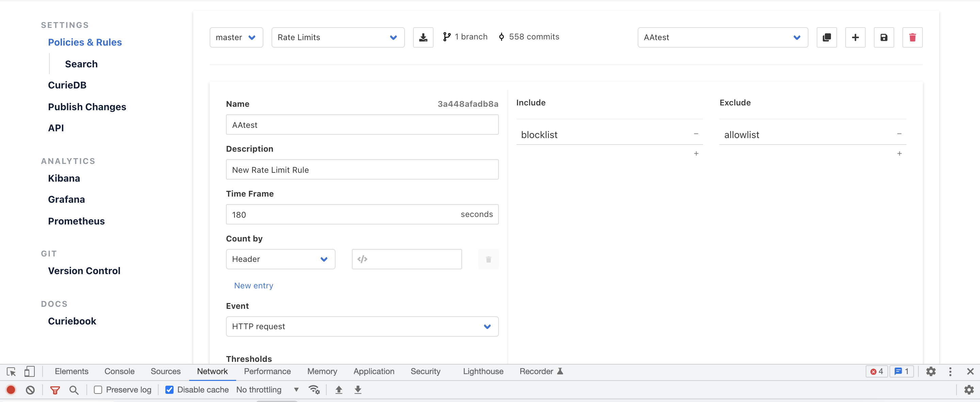Image resolution: width=980 pixels, height=402 pixels.
Task: Enable the Preserve log checkbox
Action: [98, 389]
